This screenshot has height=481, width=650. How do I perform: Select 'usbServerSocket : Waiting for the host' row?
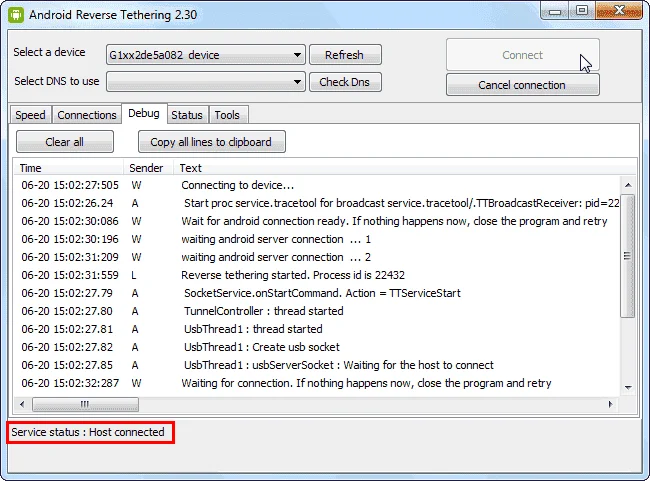pos(317,365)
